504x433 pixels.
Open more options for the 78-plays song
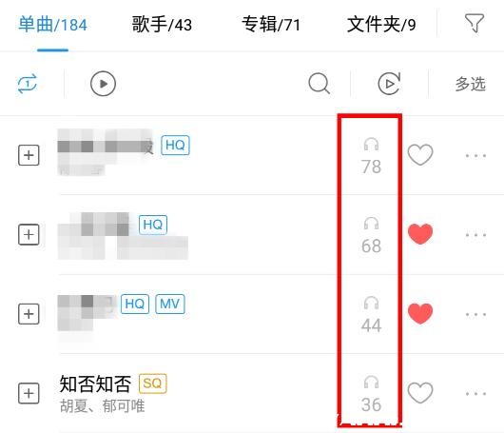[x=475, y=156]
